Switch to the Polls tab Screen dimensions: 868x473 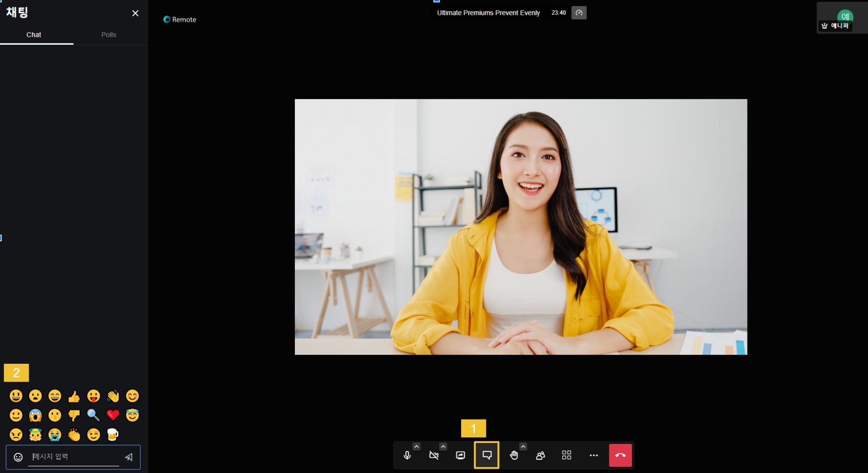(109, 35)
